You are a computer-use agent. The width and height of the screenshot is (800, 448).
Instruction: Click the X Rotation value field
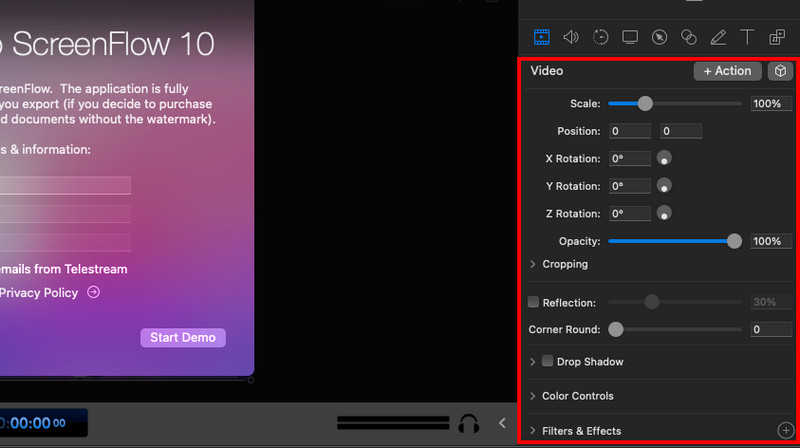point(630,158)
